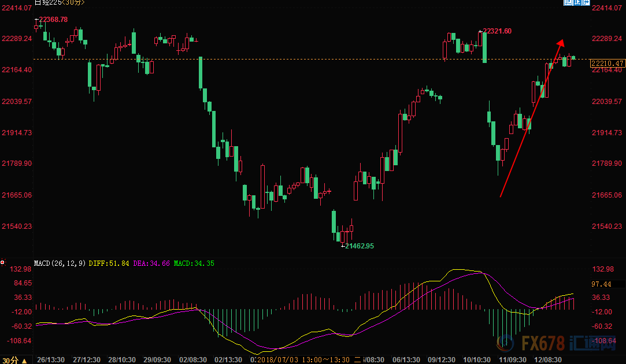The width and height of the screenshot is (626, 364).
Task: Click the current price tag 22210.47
Action: (607, 64)
